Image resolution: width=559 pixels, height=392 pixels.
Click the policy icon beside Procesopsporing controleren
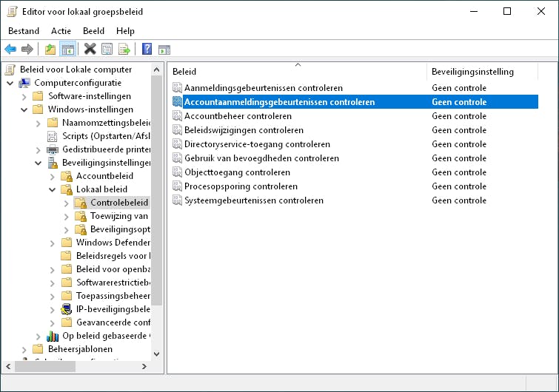tap(177, 186)
